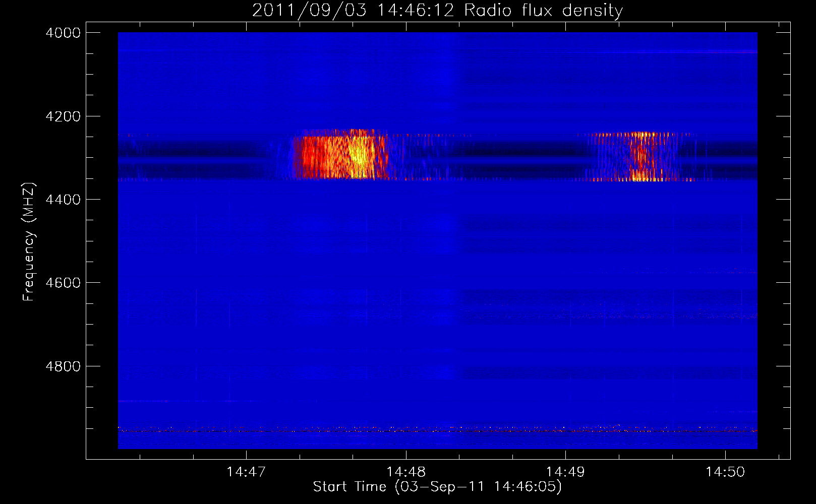The height and width of the screenshot is (504, 816).
Task: Select the 4200 frequency axis label
Action: click(63, 116)
